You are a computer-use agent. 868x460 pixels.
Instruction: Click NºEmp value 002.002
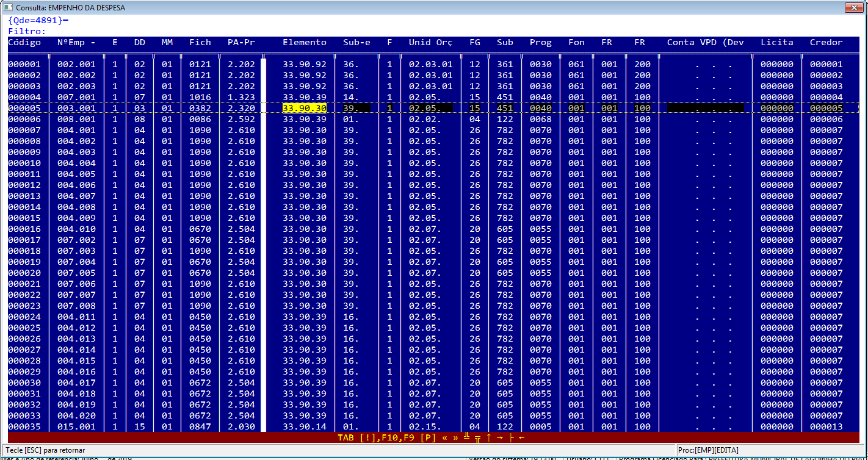(76, 76)
